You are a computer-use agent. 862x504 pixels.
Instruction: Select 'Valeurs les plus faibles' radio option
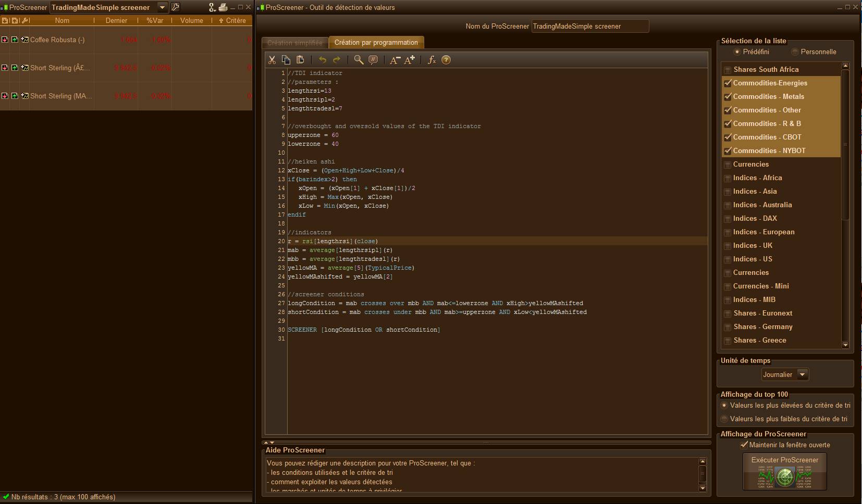[724, 419]
